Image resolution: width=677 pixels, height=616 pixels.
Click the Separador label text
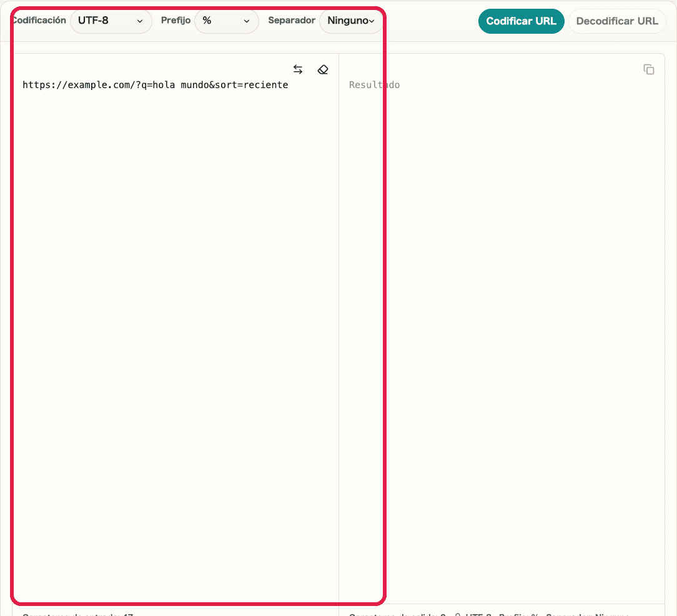292,19
